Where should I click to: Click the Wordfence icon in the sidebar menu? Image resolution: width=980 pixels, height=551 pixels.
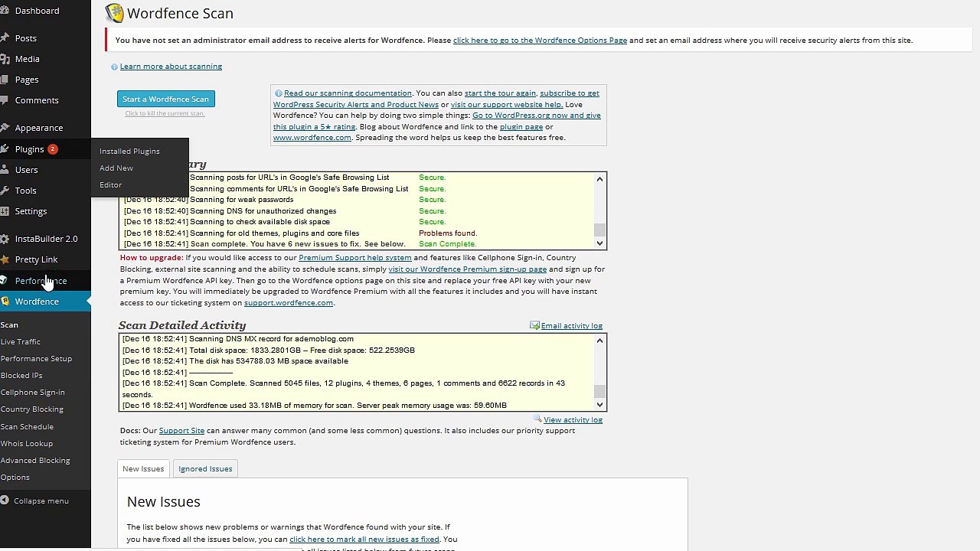pos(5,302)
